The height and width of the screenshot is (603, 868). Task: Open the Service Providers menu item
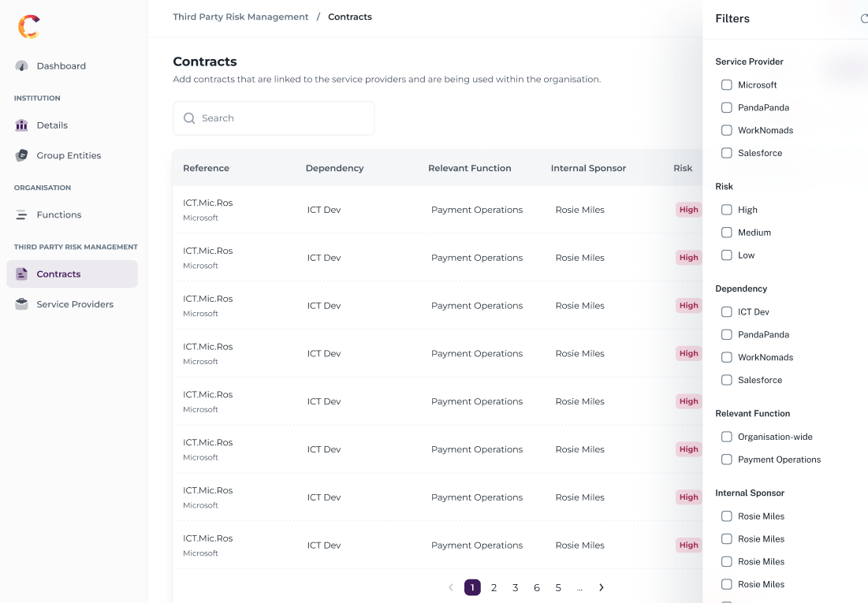75,304
